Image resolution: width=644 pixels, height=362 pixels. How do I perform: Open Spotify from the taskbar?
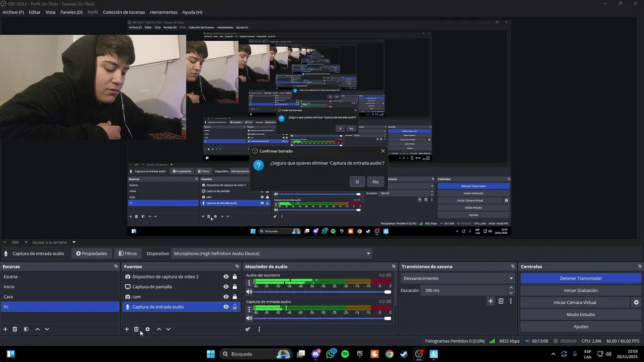coord(345,354)
